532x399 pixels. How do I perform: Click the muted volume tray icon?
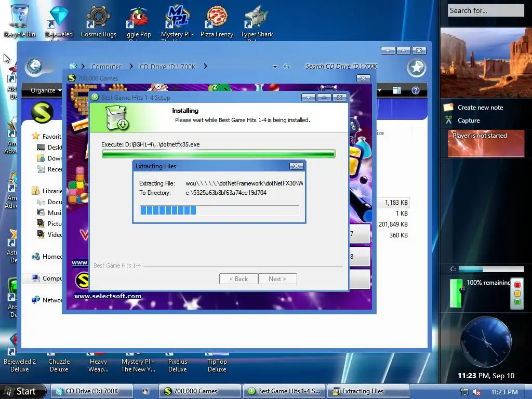coord(477,392)
